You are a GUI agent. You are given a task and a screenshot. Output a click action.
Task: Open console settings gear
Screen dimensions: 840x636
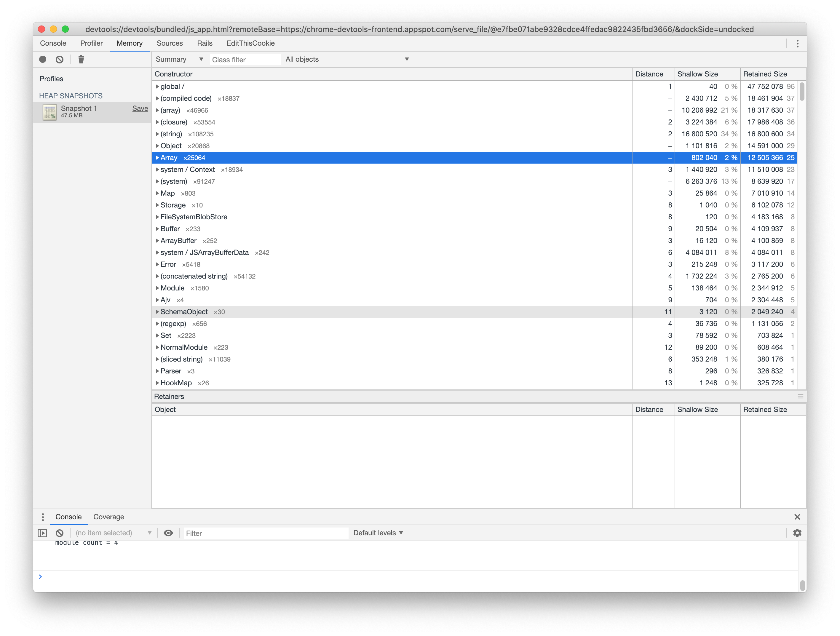coord(797,533)
